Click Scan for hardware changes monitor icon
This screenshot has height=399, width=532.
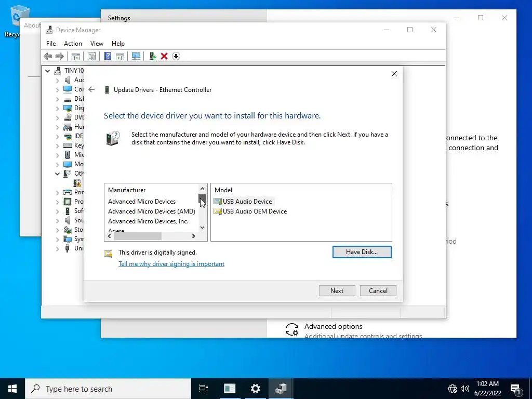(x=136, y=56)
